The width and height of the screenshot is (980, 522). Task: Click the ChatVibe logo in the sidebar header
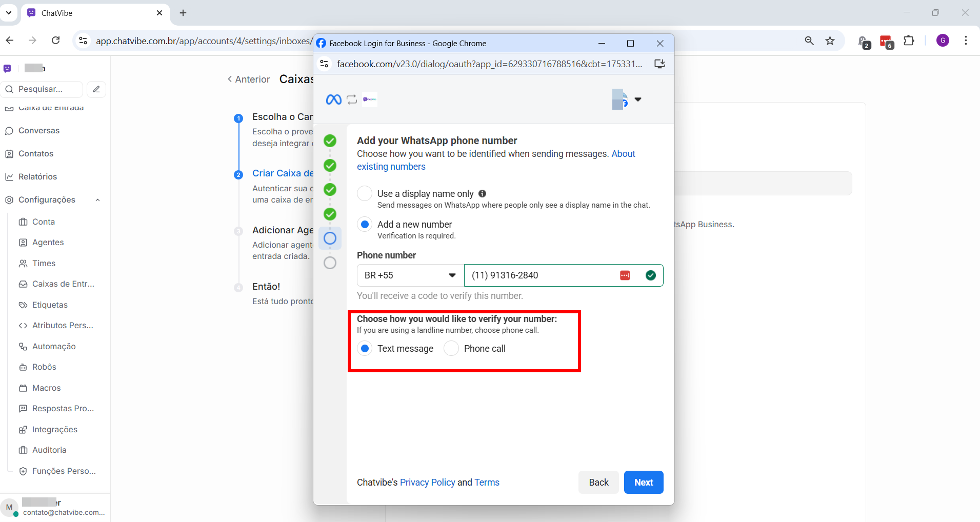click(x=7, y=68)
